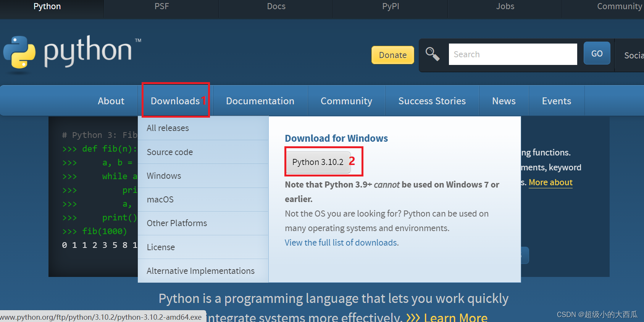This screenshot has width=644, height=322.
Task: Follow the More about link
Action: coord(550,182)
